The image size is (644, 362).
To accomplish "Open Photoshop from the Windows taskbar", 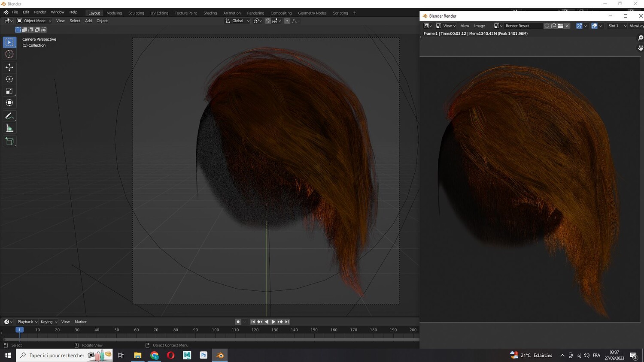I will pyautogui.click(x=204, y=355).
